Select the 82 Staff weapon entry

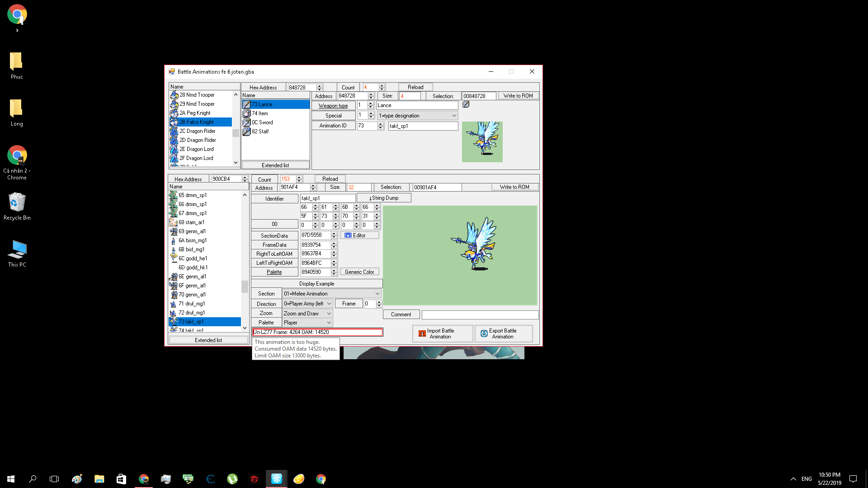tap(260, 131)
